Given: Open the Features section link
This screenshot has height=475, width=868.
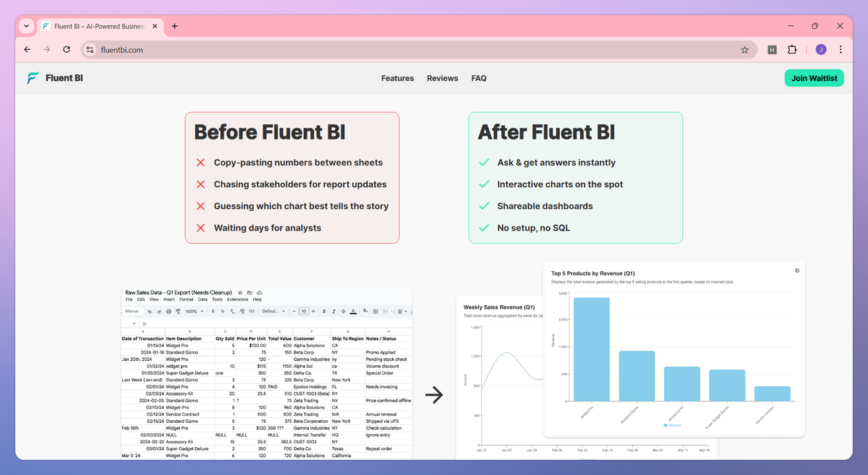Looking at the screenshot, I should pyautogui.click(x=398, y=78).
